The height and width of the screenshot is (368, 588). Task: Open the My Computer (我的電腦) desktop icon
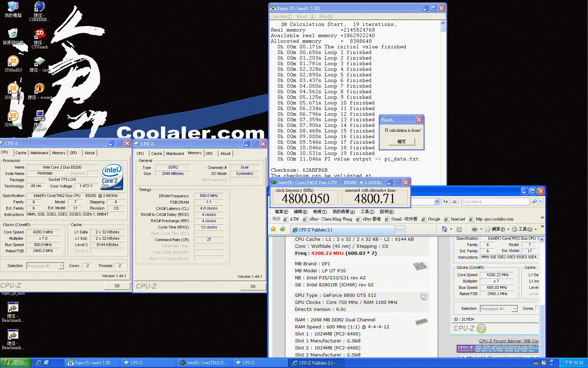coord(13,7)
